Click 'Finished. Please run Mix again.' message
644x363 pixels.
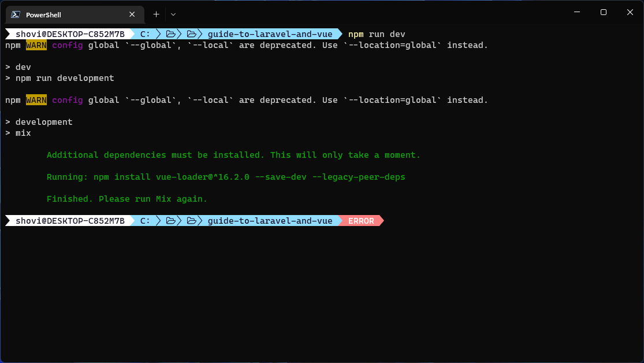[x=127, y=199]
